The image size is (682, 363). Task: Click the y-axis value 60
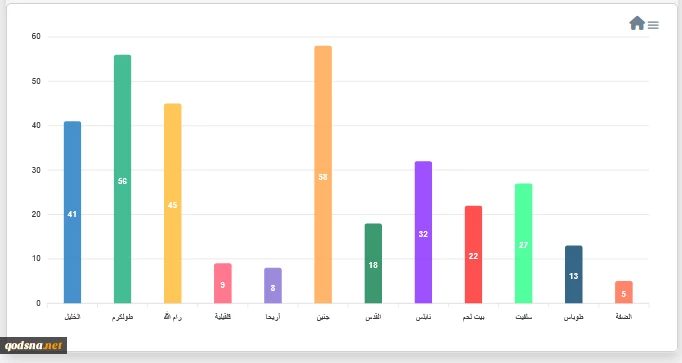36,37
